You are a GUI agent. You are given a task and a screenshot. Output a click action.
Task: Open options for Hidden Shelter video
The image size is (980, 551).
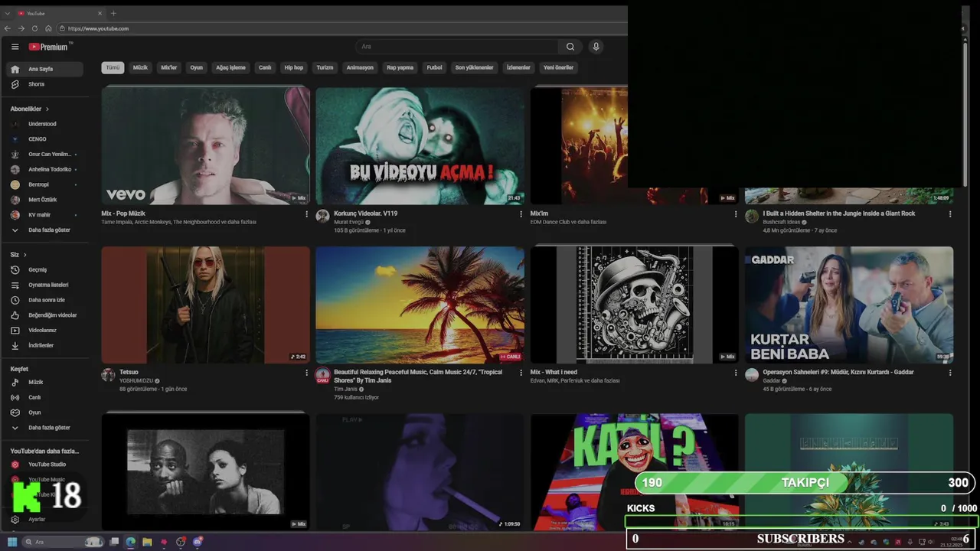(x=950, y=214)
